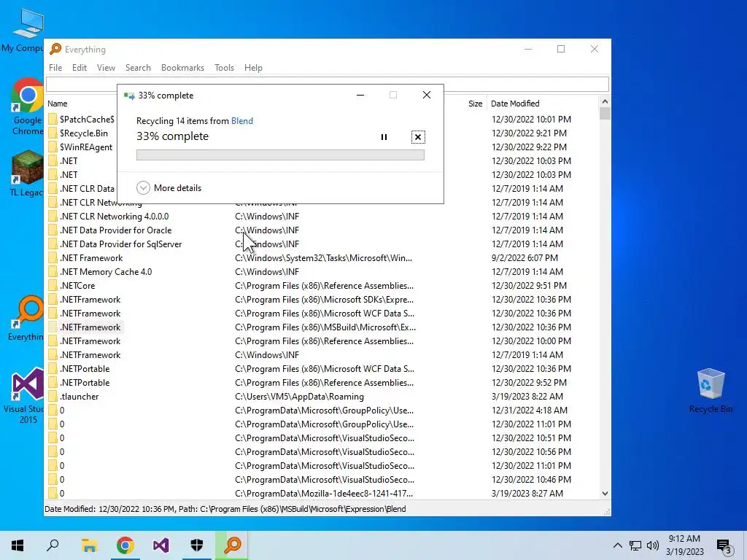747x560 pixels.
Task: Select the .tlauncher folder icon
Action: [53, 396]
